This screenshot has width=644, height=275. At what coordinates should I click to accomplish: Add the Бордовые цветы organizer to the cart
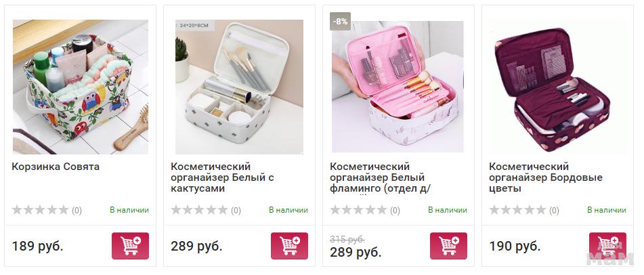[607, 246]
